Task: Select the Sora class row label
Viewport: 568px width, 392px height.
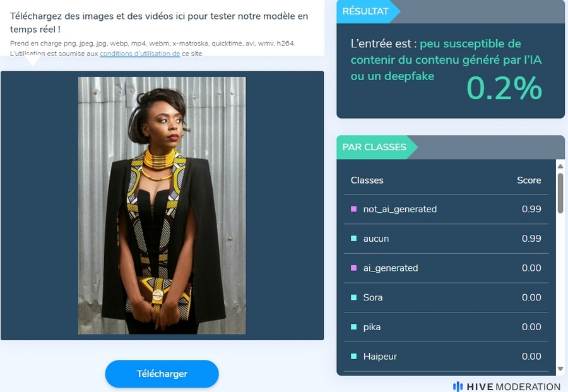Action: pyautogui.click(x=373, y=297)
